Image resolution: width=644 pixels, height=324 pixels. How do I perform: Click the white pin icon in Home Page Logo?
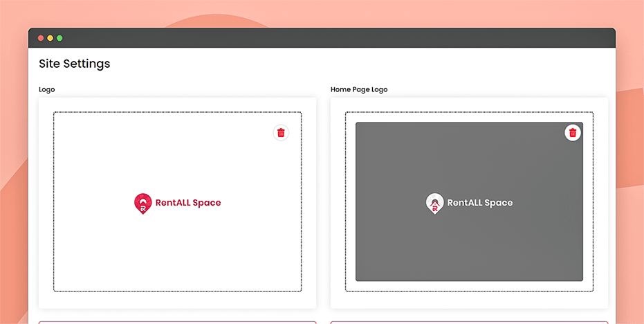(x=434, y=204)
